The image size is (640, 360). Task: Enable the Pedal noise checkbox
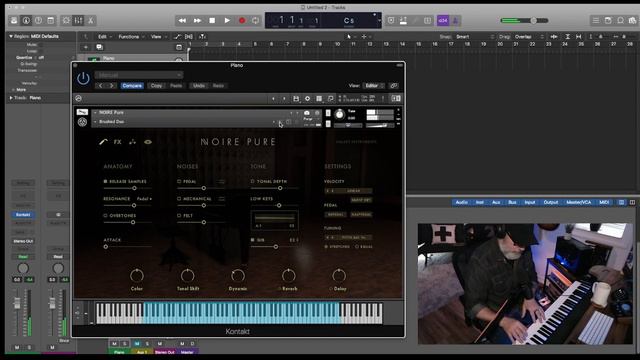point(179,181)
